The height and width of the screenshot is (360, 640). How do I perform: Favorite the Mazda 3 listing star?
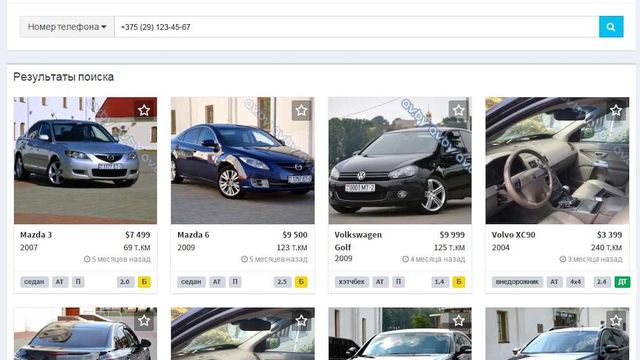[x=144, y=110]
